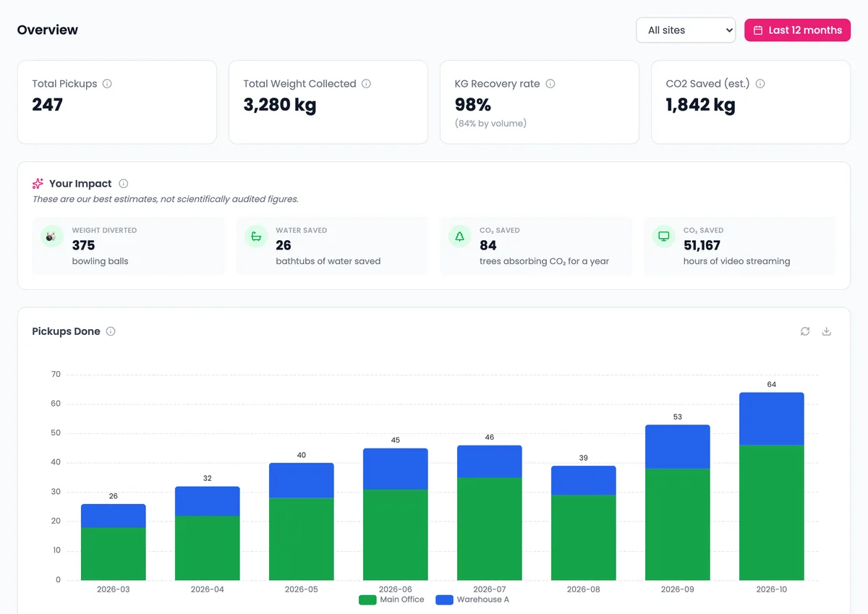This screenshot has width=868, height=614.
Task: Click info icon beside CO2 Saved (est.)
Action: (x=760, y=84)
